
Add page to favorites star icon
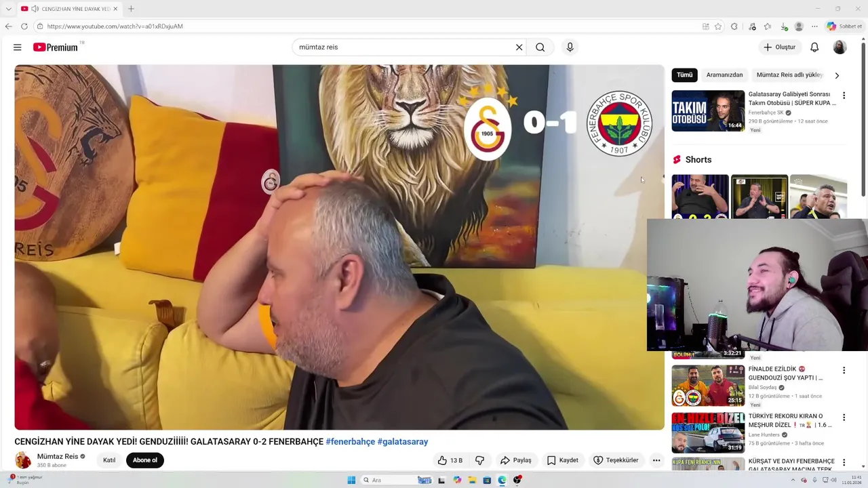tap(718, 26)
